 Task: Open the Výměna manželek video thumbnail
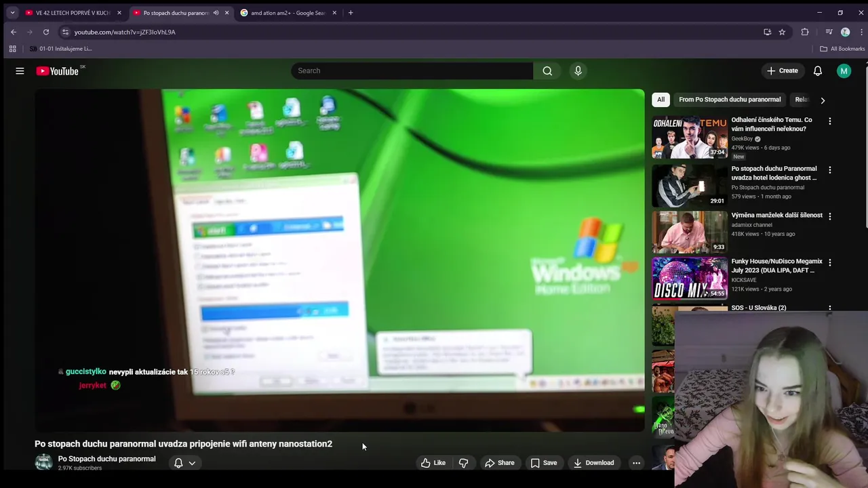tap(690, 232)
